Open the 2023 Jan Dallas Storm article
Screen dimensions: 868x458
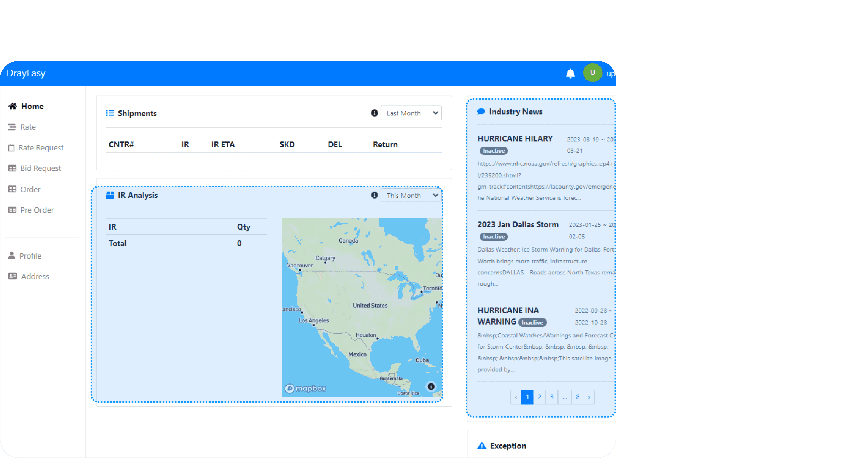518,225
